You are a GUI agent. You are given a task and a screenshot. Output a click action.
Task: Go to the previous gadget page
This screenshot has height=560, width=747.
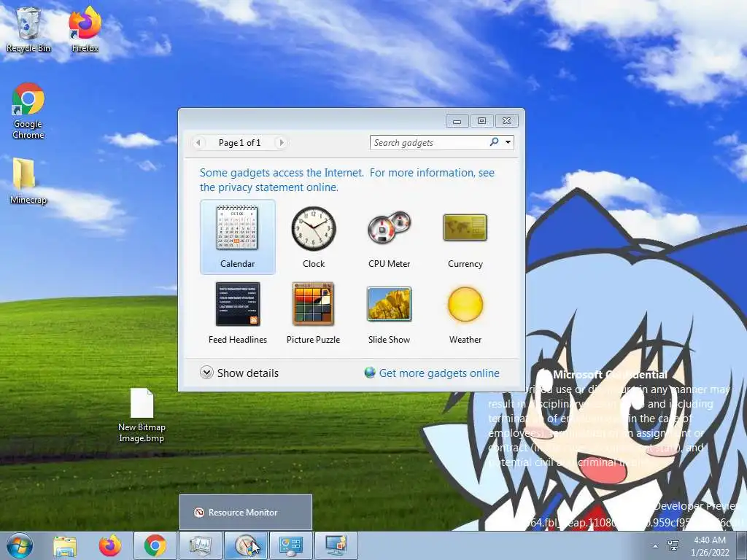[x=198, y=142]
